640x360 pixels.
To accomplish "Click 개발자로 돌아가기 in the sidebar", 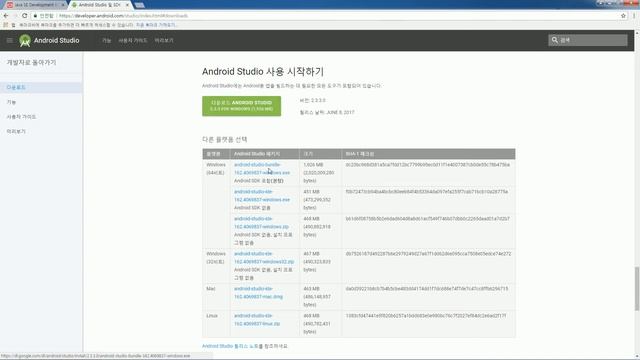I will (31, 62).
